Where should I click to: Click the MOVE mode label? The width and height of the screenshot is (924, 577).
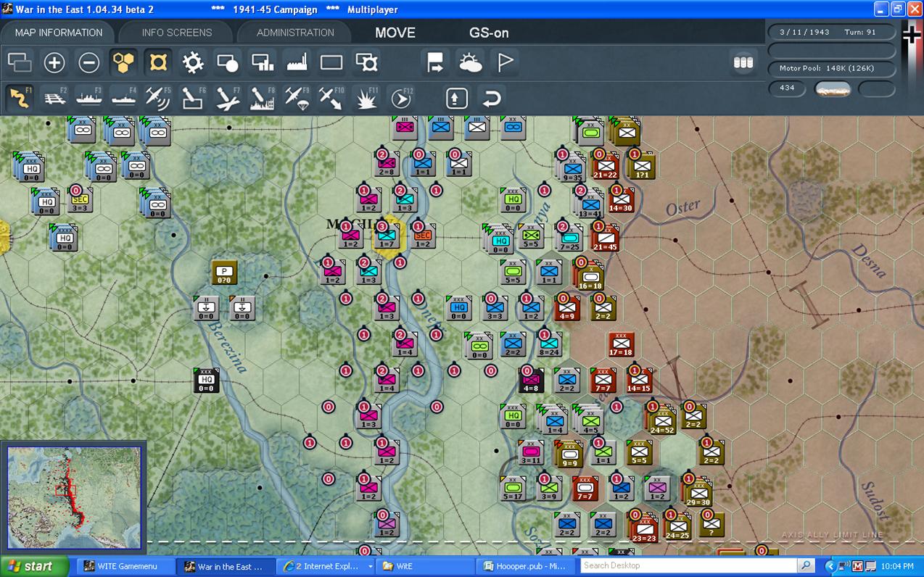[395, 33]
